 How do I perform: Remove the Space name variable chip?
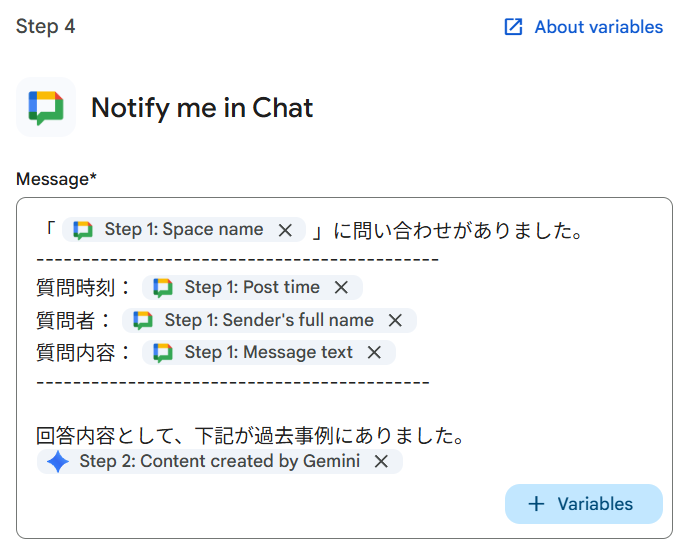285,230
